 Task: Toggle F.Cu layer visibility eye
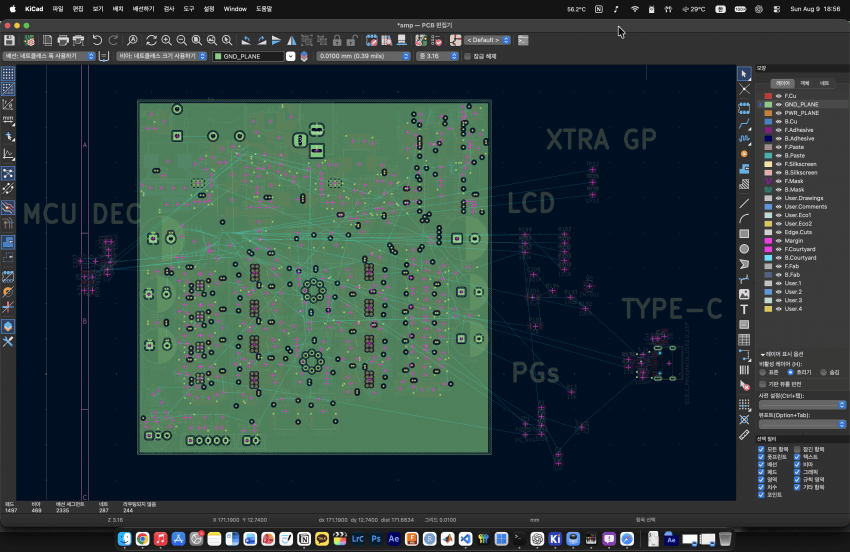pyautogui.click(x=778, y=96)
